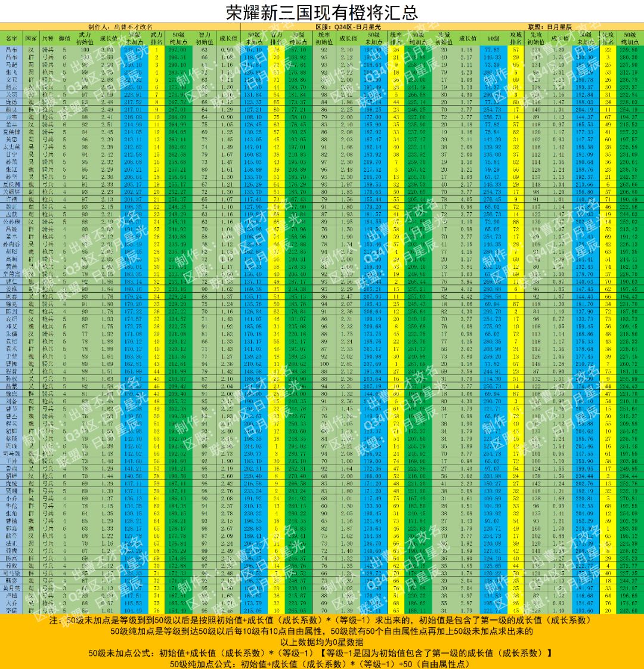This screenshot has width=644, height=669.
Task: Select the 御值 column header
Action: click(x=64, y=38)
